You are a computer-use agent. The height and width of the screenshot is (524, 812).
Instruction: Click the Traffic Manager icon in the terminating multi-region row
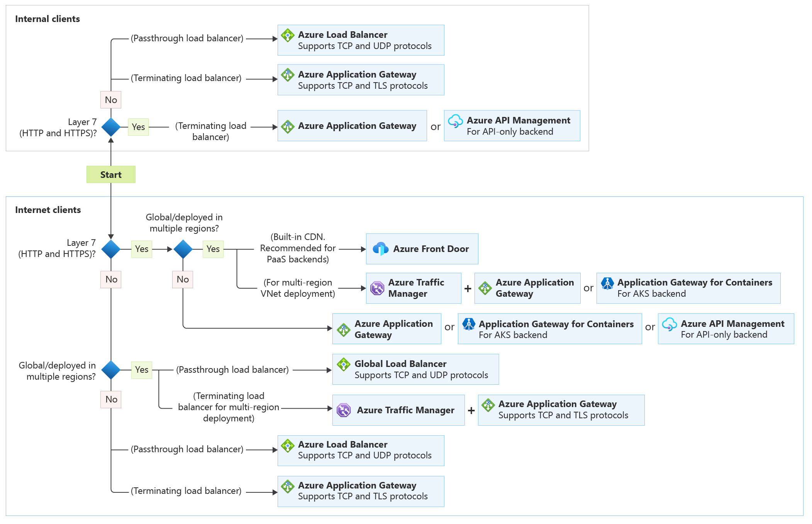[x=343, y=410]
